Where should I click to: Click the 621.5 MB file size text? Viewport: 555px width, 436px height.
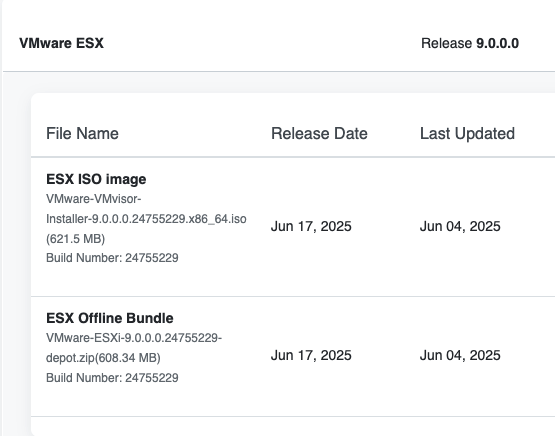pos(75,239)
